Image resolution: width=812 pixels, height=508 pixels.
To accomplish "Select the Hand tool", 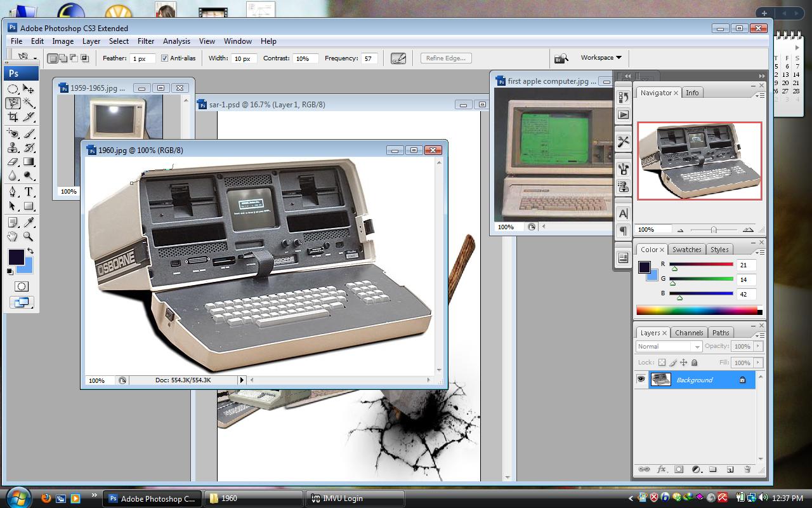I will pos(13,236).
